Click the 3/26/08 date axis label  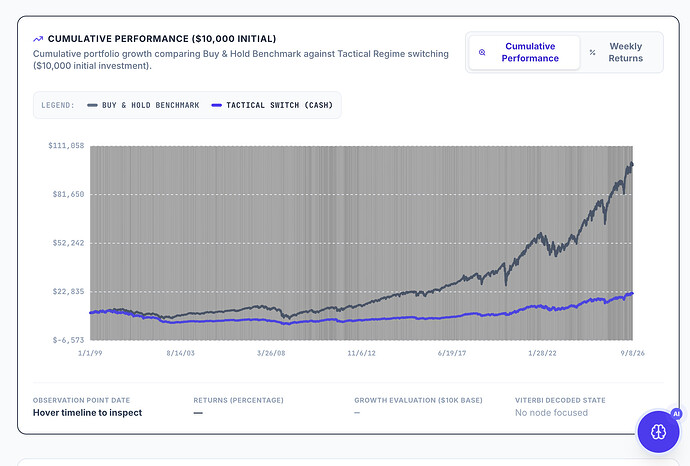[271, 353]
